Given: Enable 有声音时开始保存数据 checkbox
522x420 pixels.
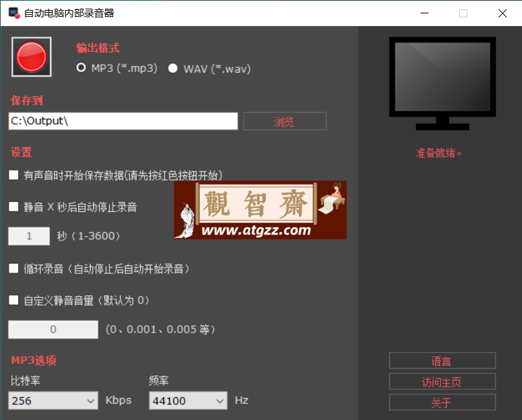Looking at the screenshot, I should click(x=13, y=175).
